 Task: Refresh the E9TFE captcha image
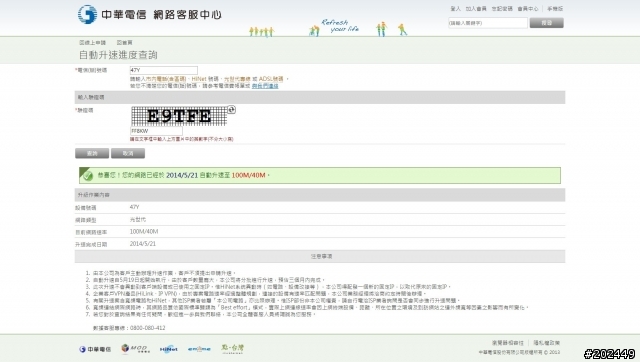(x=231, y=109)
